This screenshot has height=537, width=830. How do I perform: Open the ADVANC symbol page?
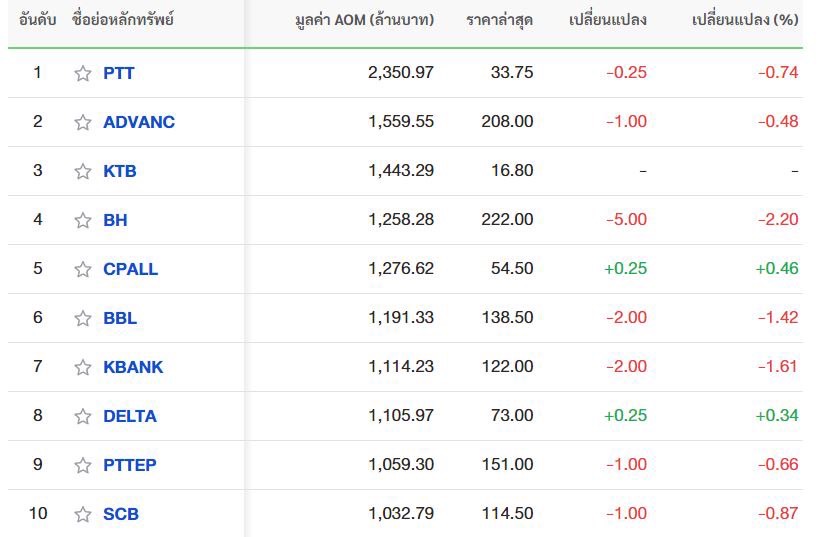click(138, 122)
